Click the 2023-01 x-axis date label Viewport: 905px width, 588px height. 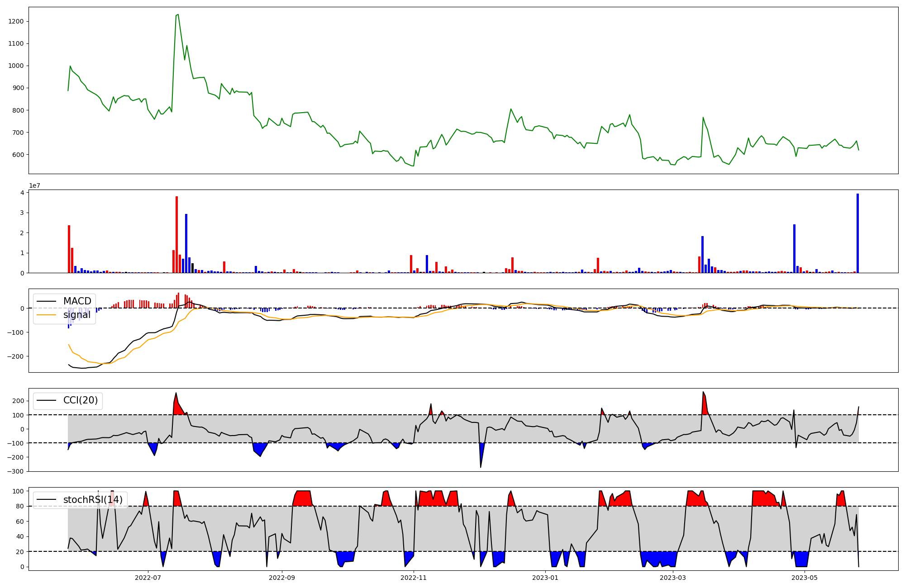(545, 578)
